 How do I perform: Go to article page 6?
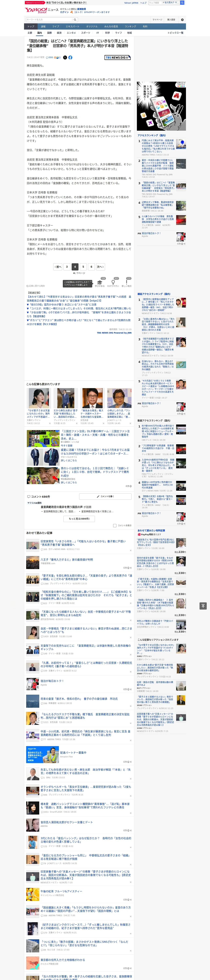(91, 267)
